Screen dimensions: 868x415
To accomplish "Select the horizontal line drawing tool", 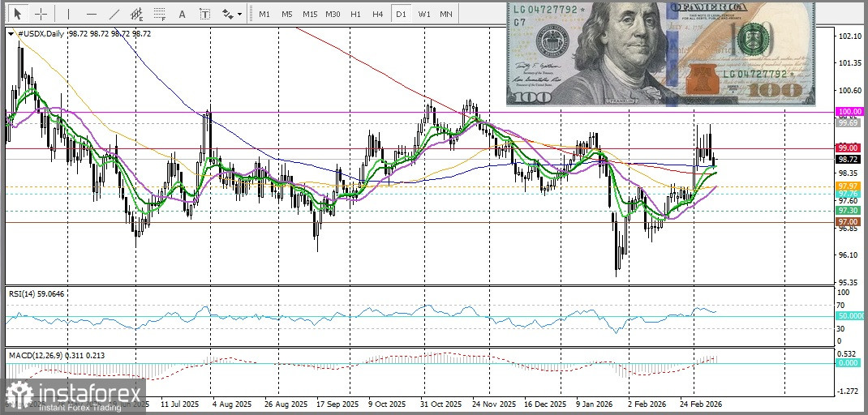I will pos(91,14).
